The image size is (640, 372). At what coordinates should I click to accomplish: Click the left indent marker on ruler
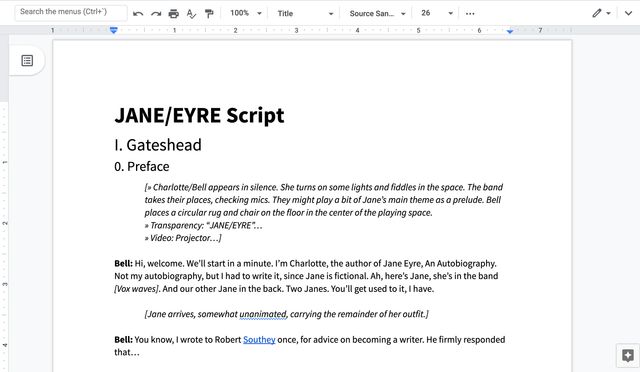tap(113, 31)
